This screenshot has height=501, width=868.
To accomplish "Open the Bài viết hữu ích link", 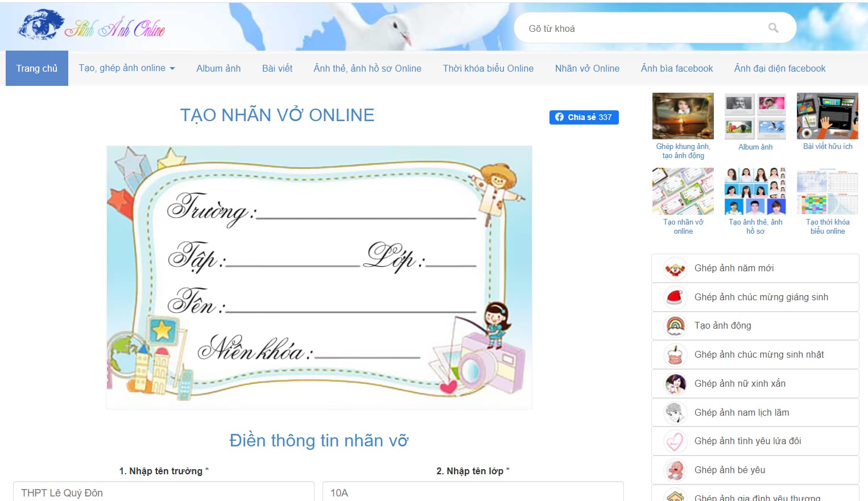I will click(827, 115).
